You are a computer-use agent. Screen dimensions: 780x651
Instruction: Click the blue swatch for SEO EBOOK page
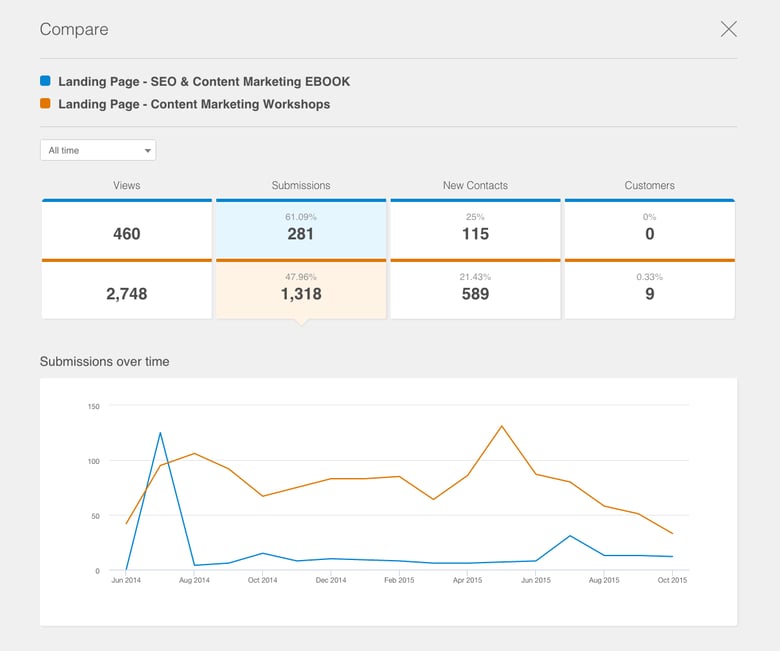click(x=45, y=81)
